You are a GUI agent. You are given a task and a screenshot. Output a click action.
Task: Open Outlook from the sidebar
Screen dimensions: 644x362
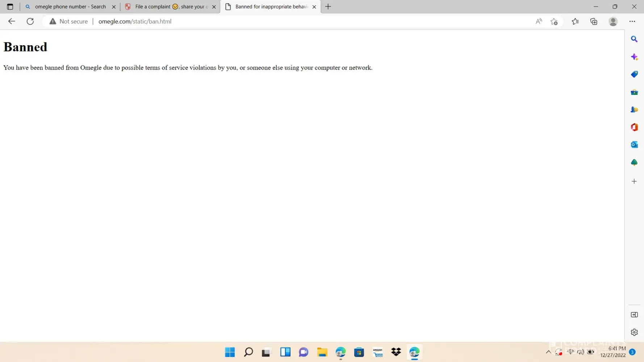click(x=634, y=145)
